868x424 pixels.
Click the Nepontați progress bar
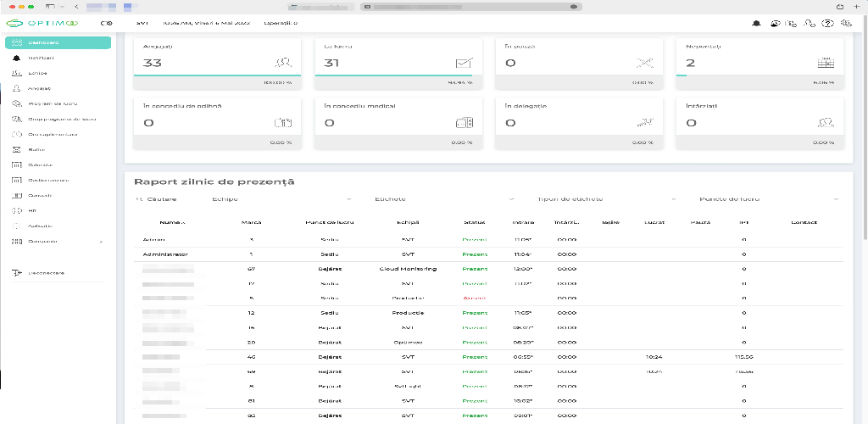tap(682, 75)
